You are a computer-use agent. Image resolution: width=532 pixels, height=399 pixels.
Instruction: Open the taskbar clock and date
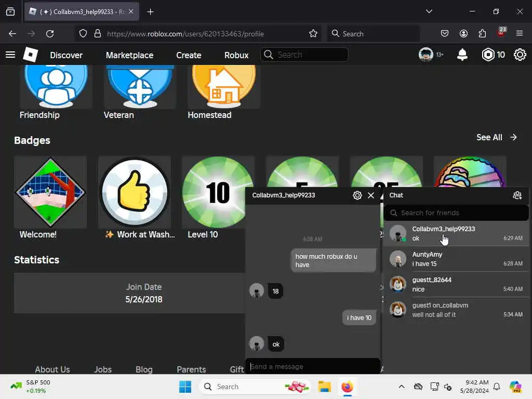(475, 387)
